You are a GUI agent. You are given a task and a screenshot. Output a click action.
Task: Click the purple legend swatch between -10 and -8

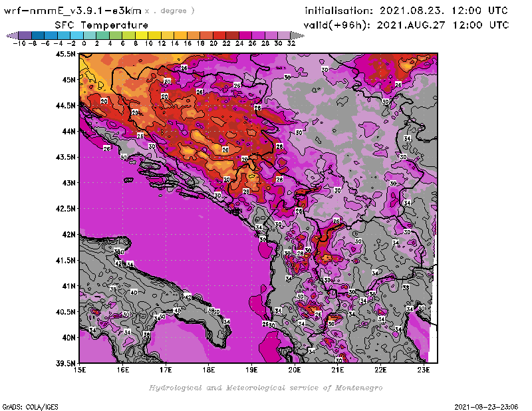(x=25, y=35)
